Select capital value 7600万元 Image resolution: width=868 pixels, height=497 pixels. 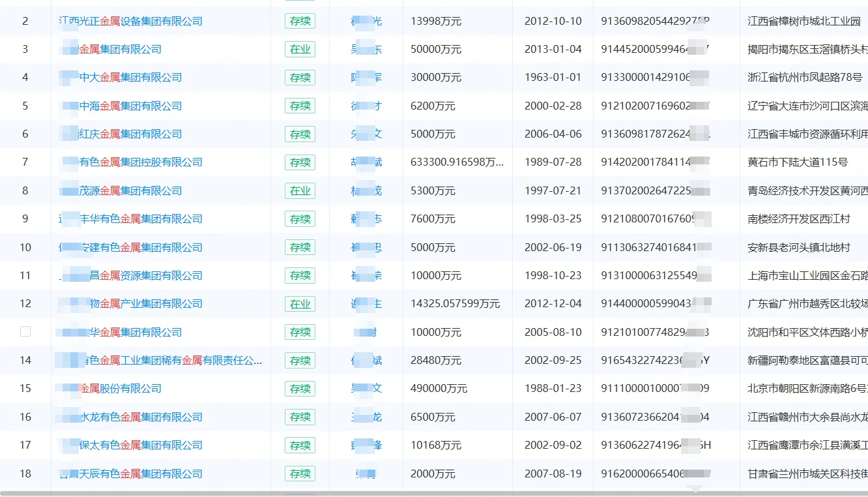pyautogui.click(x=433, y=218)
